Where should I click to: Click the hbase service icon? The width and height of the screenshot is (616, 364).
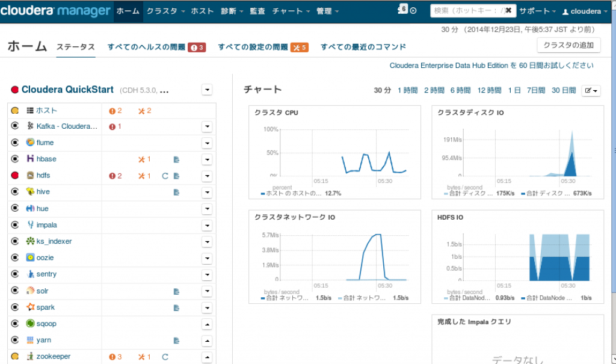(x=30, y=159)
